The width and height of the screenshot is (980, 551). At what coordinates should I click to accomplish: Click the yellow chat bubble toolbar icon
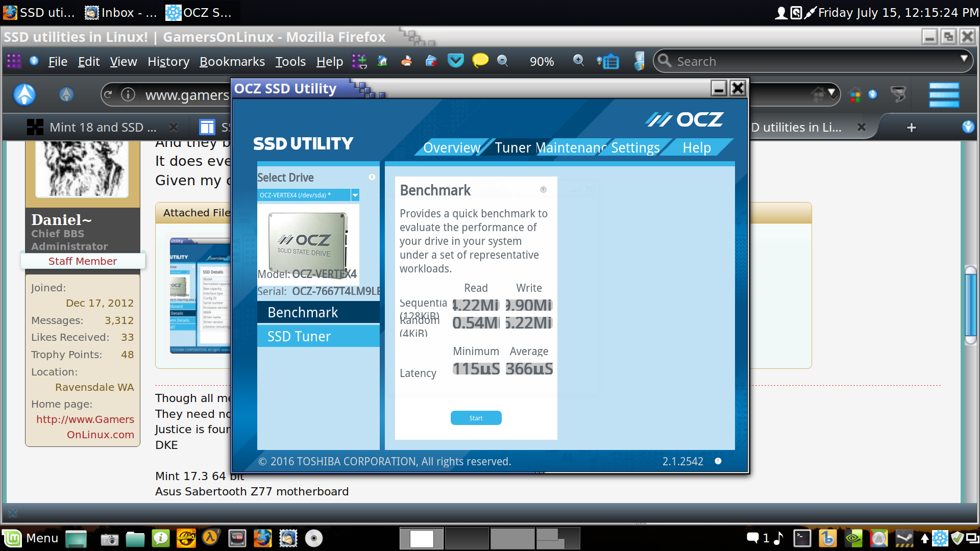480,61
